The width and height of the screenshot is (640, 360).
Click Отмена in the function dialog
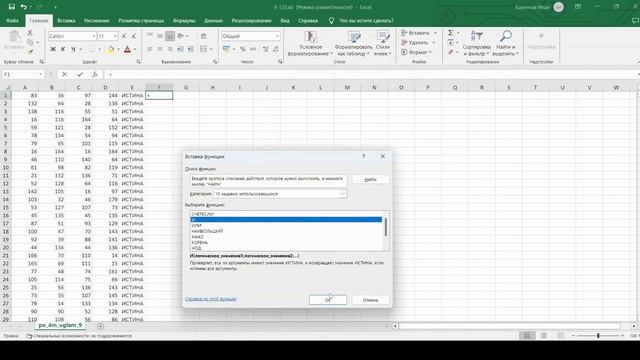coord(370,300)
